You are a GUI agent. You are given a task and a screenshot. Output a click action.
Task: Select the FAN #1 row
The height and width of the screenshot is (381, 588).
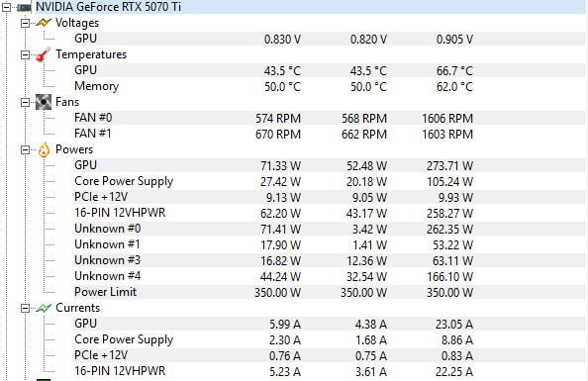(330, 134)
